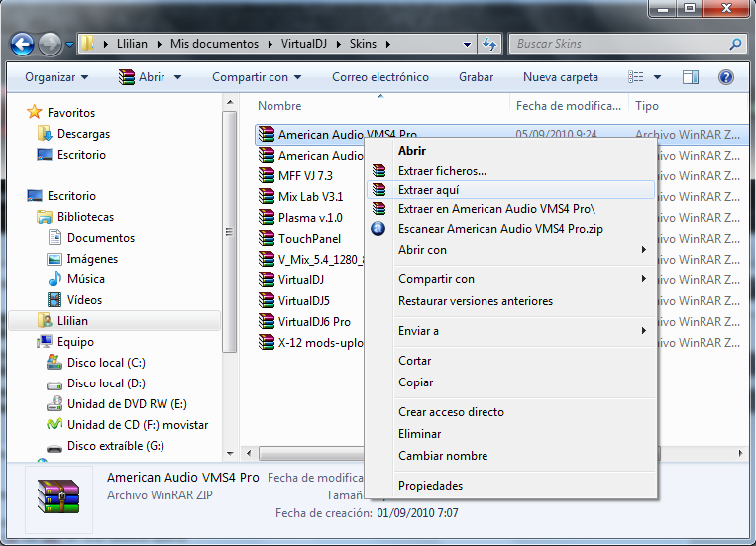Click the Back navigation arrow button
The width and height of the screenshot is (756, 546).
(22, 45)
